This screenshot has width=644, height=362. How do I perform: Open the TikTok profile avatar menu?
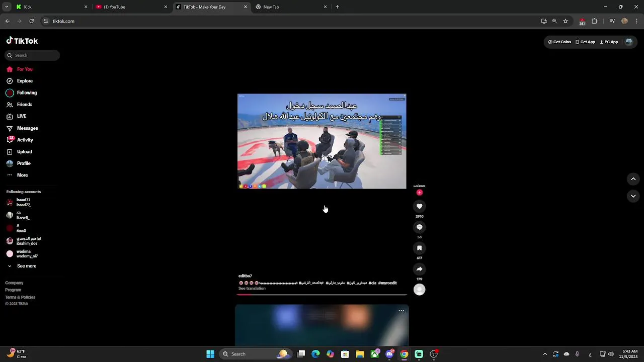pyautogui.click(x=629, y=42)
